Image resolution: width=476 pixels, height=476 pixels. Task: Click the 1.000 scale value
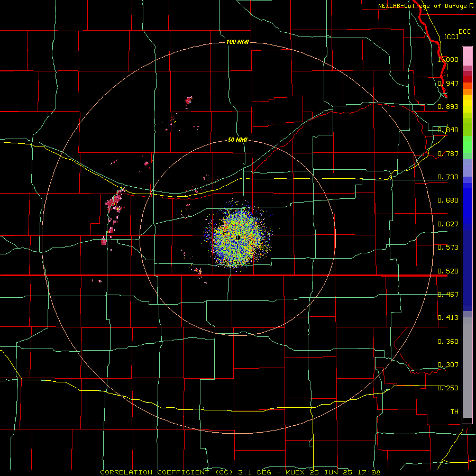pyautogui.click(x=448, y=59)
